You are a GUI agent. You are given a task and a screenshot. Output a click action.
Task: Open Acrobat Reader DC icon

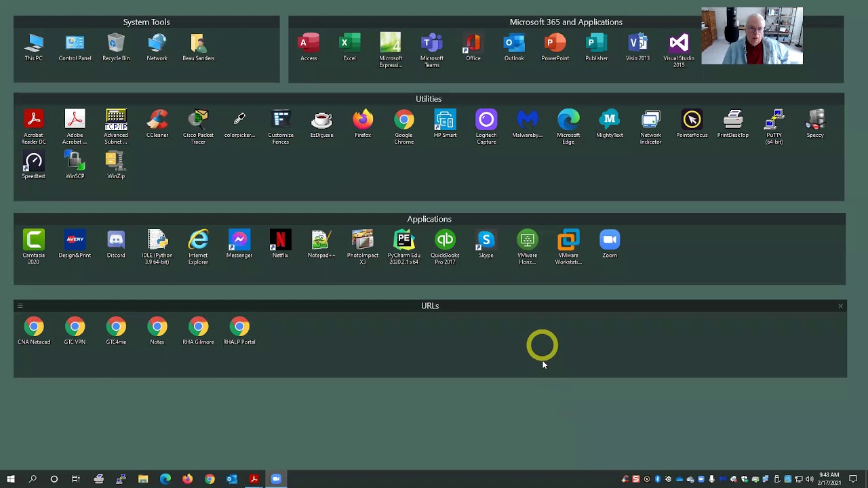click(33, 127)
